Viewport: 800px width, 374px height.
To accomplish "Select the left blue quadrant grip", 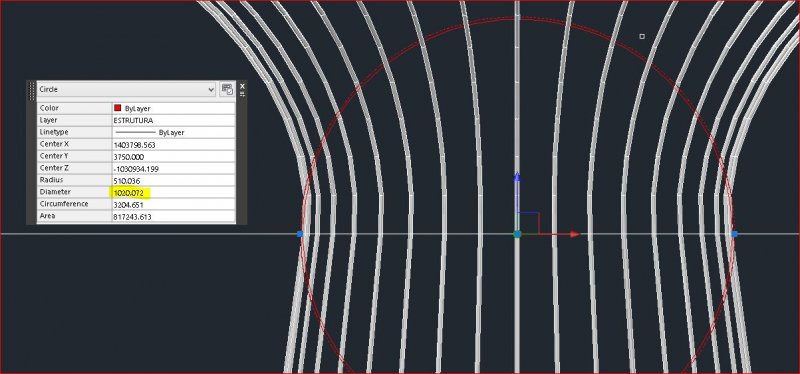I will [300, 234].
